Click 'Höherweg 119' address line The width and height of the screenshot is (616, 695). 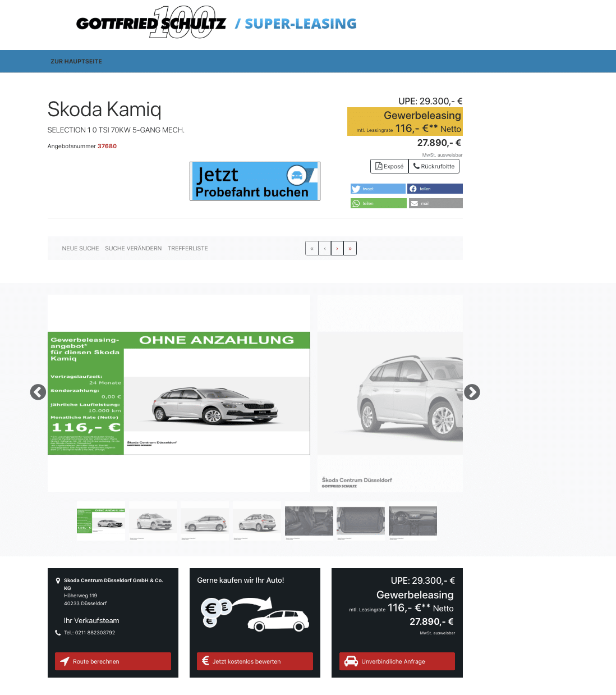[81, 596]
